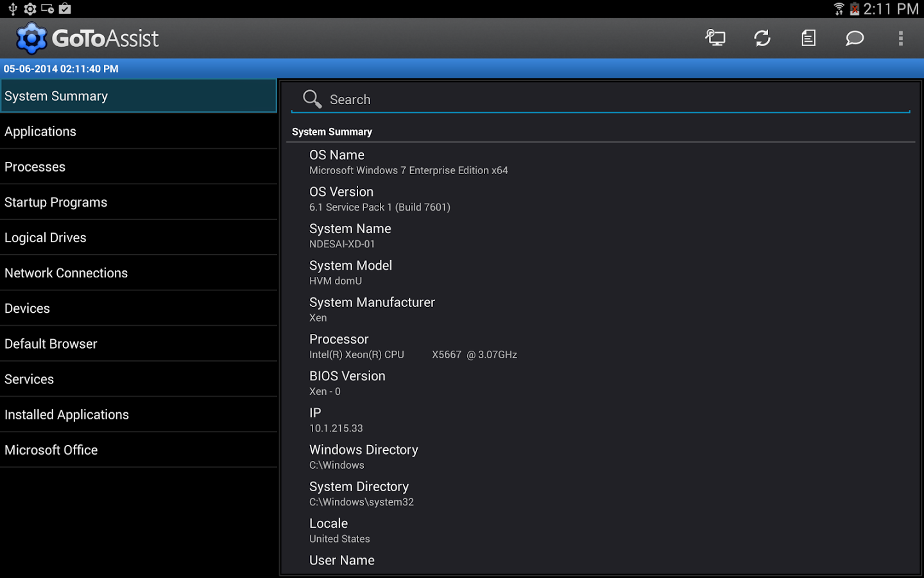Image resolution: width=924 pixels, height=578 pixels.
Task: Tap the Wi-Fi signal status icon
Action: [839, 8]
